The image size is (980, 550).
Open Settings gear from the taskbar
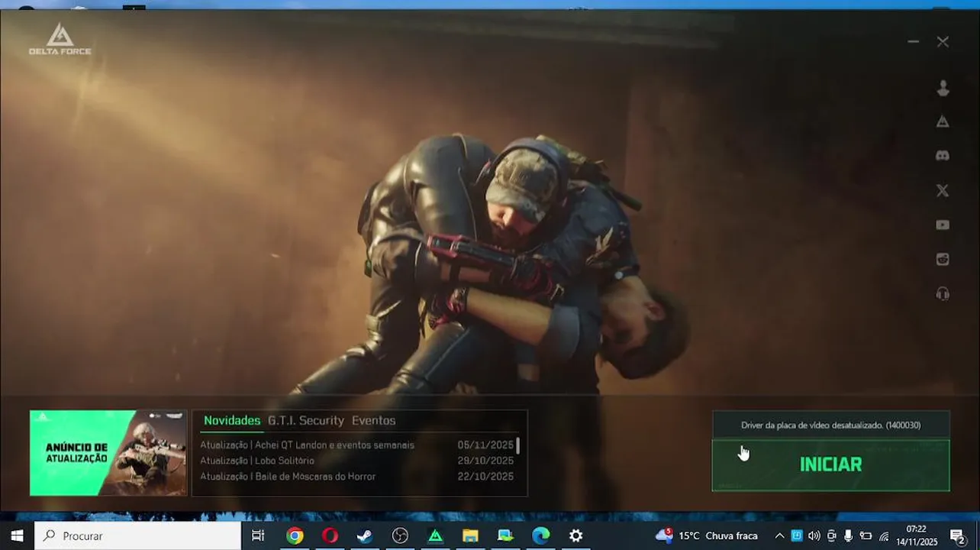[x=575, y=535]
